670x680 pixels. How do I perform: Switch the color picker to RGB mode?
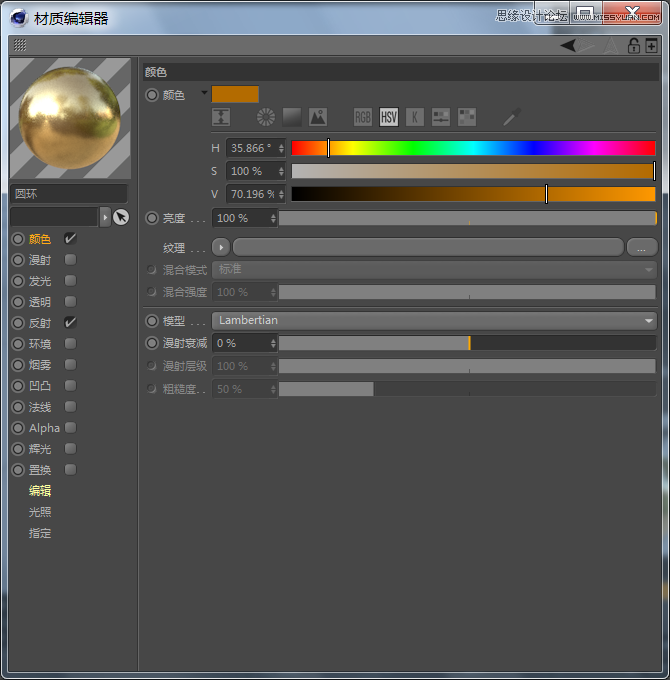click(362, 117)
